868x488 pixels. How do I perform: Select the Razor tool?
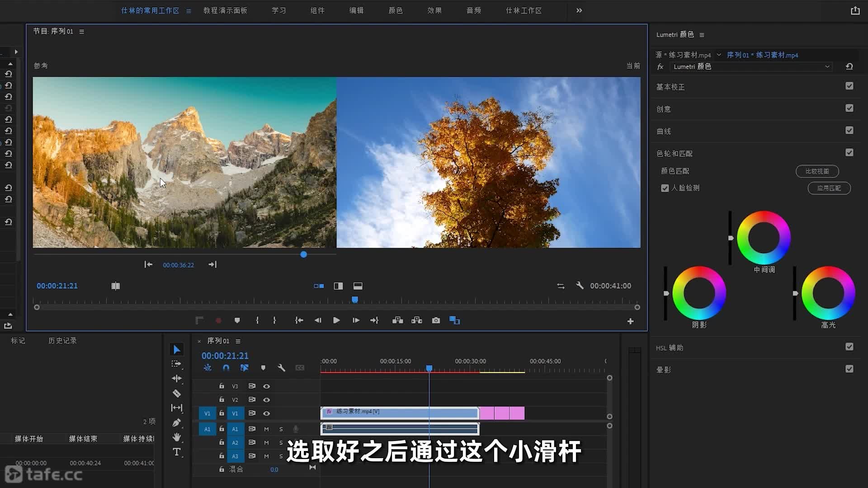click(177, 394)
